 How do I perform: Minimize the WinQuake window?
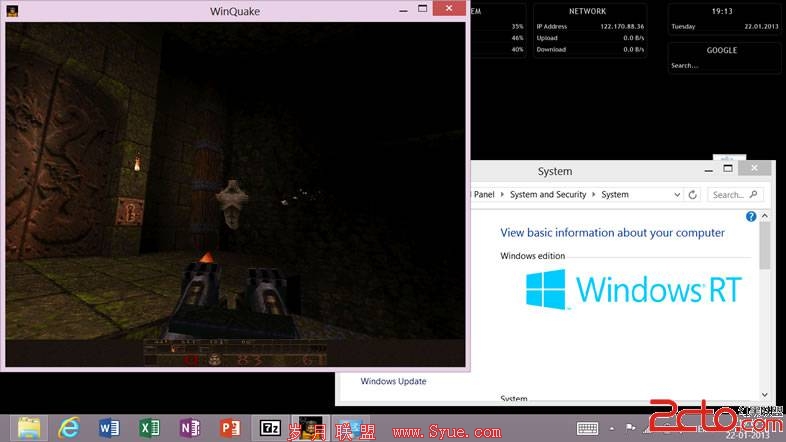pyautogui.click(x=403, y=10)
